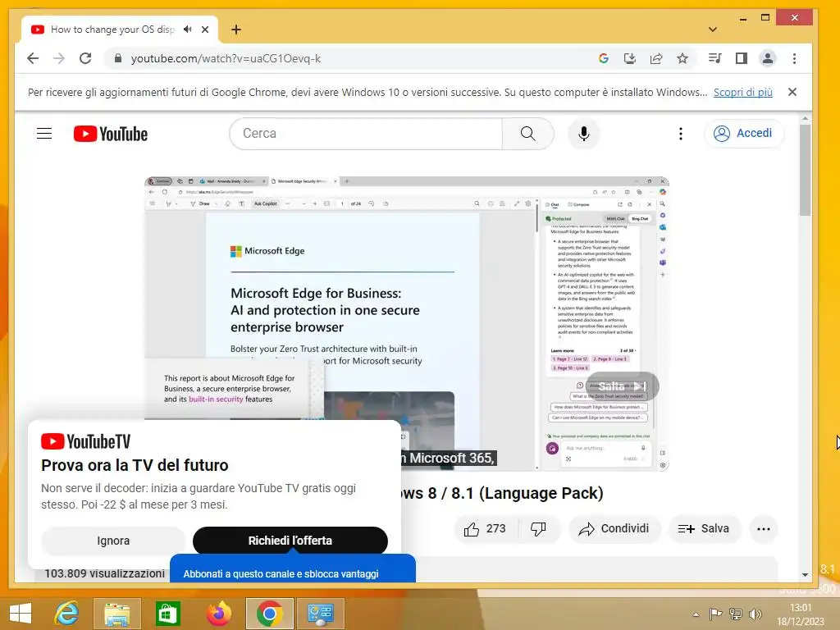Go back to the previous page
Screen dimensions: 840x630
pyautogui.click(x=33, y=58)
